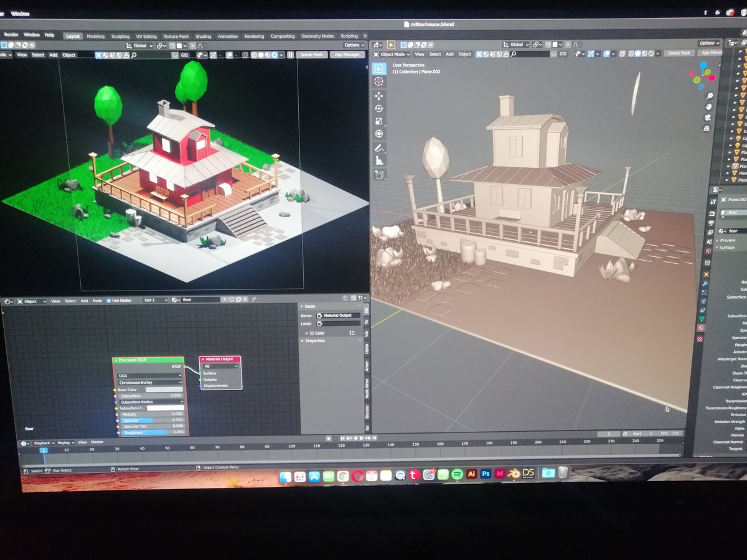The image size is (747, 560).
Task: Select the Cursor tool in right viewport toolbar
Action: [x=379, y=82]
